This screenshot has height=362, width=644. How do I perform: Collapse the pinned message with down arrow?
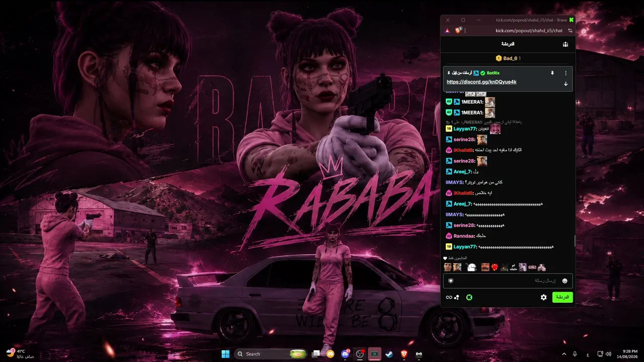tap(566, 83)
